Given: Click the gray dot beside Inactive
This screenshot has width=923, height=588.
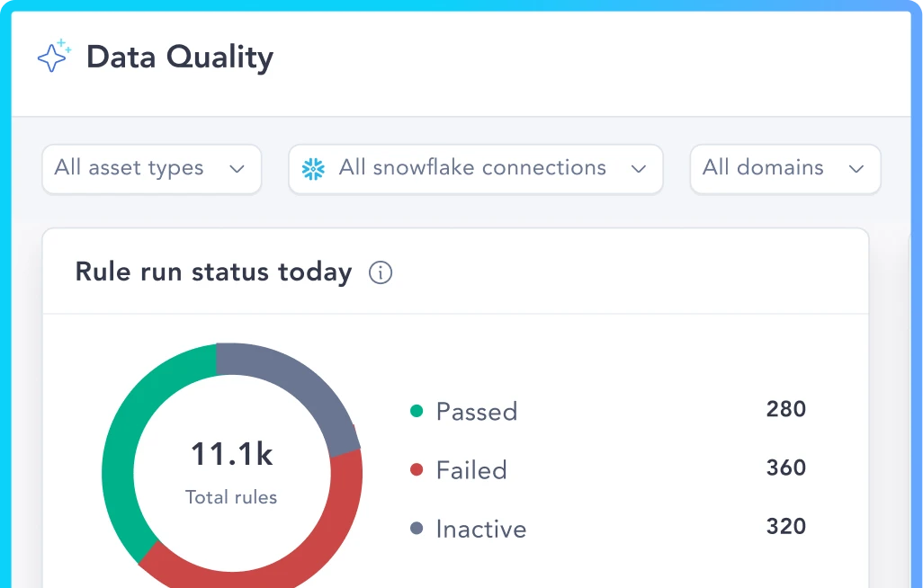Looking at the screenshot, I should 417,529.
